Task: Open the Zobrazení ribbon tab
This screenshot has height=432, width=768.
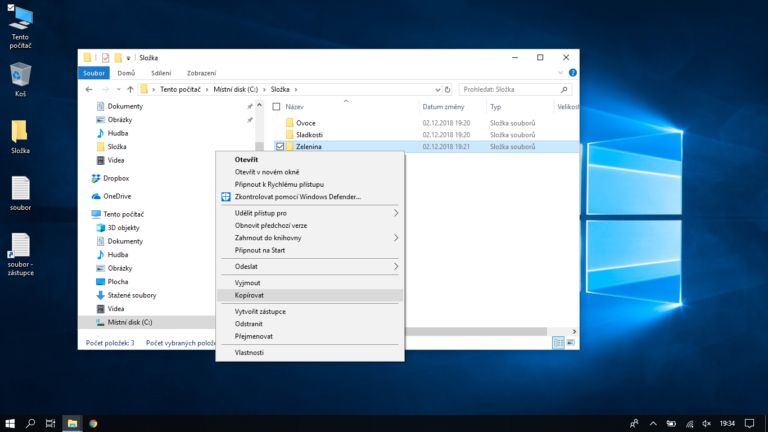Action: (200, 73)
